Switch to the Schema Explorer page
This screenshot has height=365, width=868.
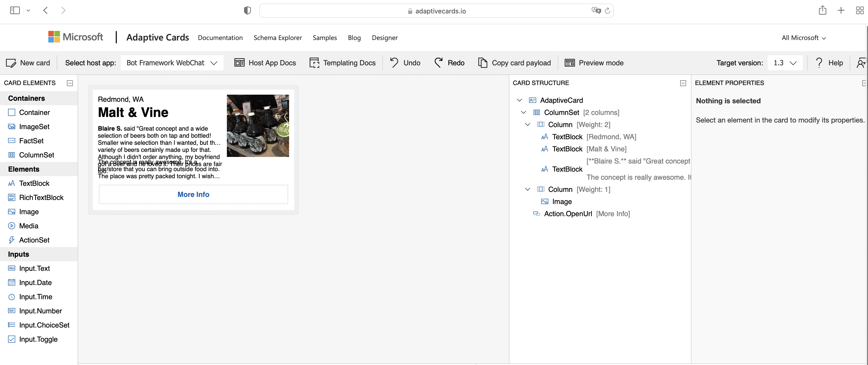tap(278, 38)
